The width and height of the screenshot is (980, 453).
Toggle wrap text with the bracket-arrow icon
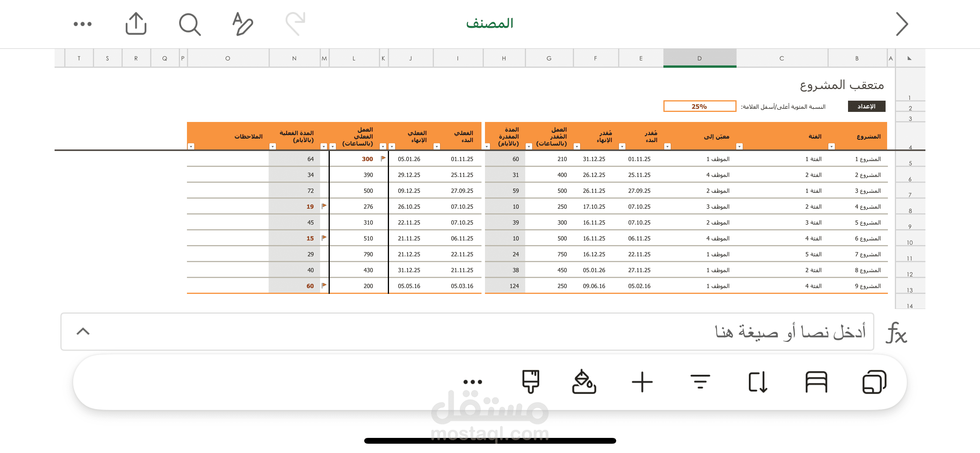[759, 382]
